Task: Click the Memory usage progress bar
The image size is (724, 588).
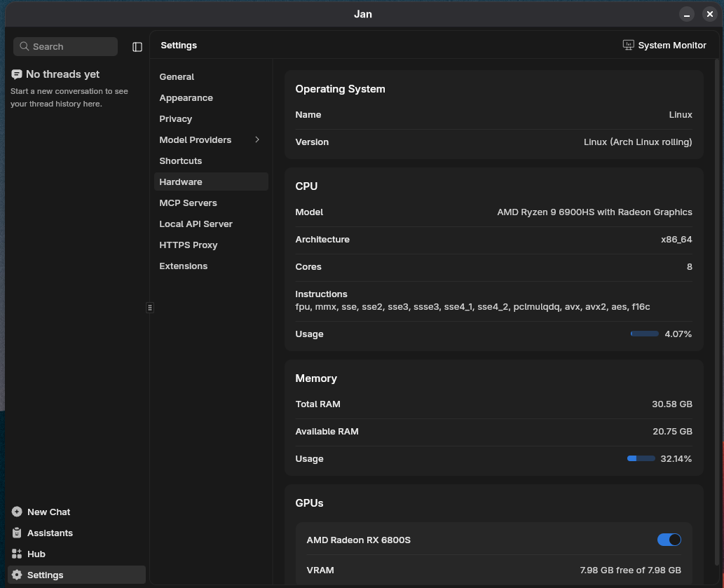Action: [641, 459]
